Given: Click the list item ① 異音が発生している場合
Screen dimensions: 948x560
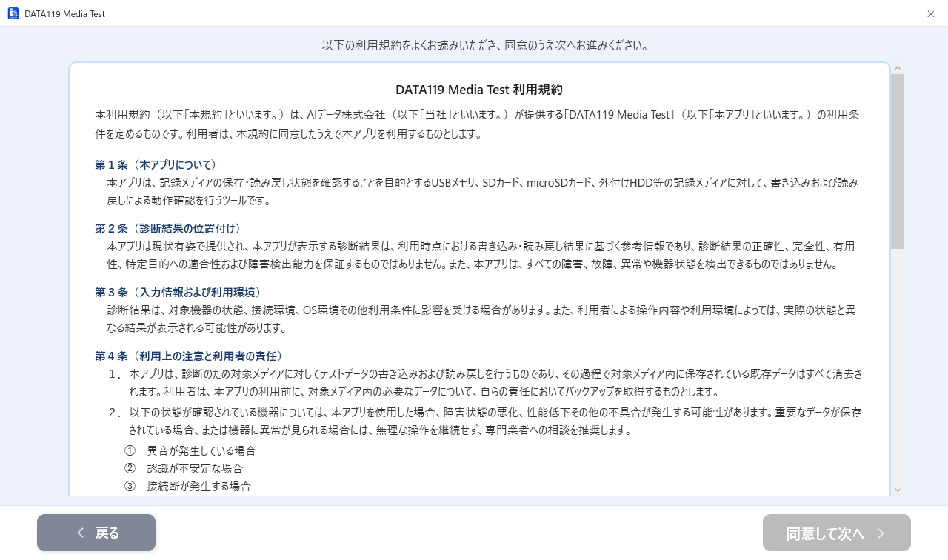Looking at the screenshot, I should coord(190,450).
